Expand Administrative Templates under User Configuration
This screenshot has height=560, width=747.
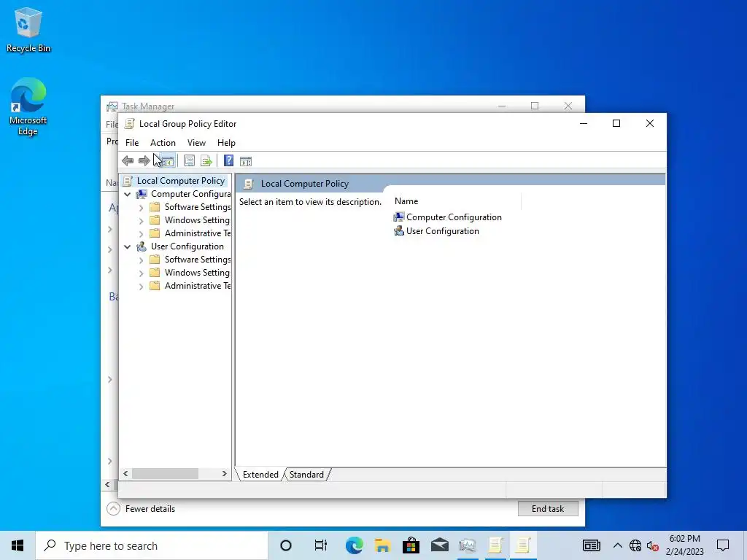click(141, 286)
